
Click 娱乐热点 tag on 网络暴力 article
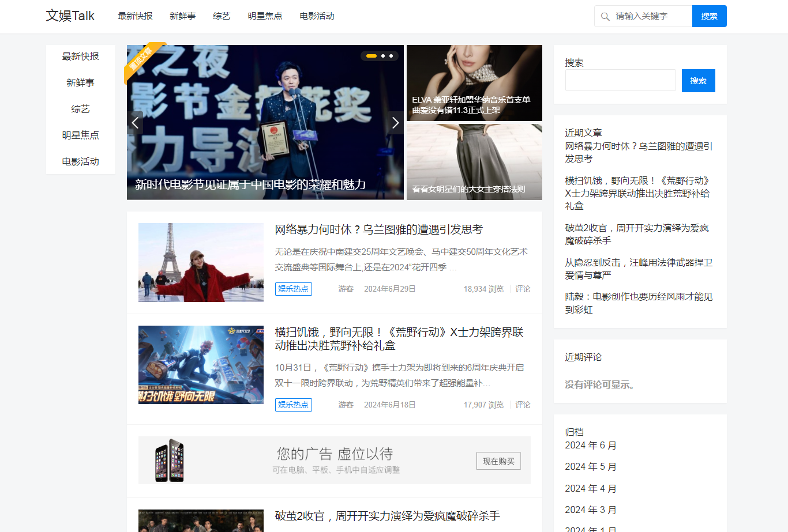pyautogui.click(x=294, y=289)
